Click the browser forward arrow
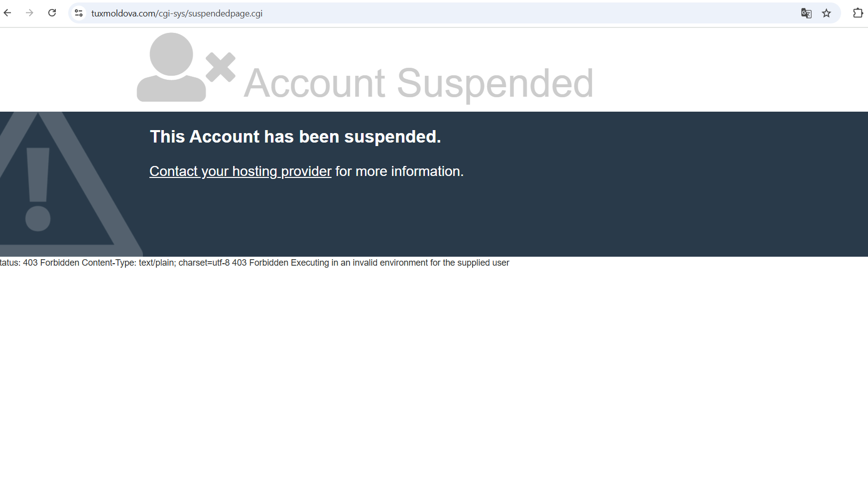 tap(29, 13)
